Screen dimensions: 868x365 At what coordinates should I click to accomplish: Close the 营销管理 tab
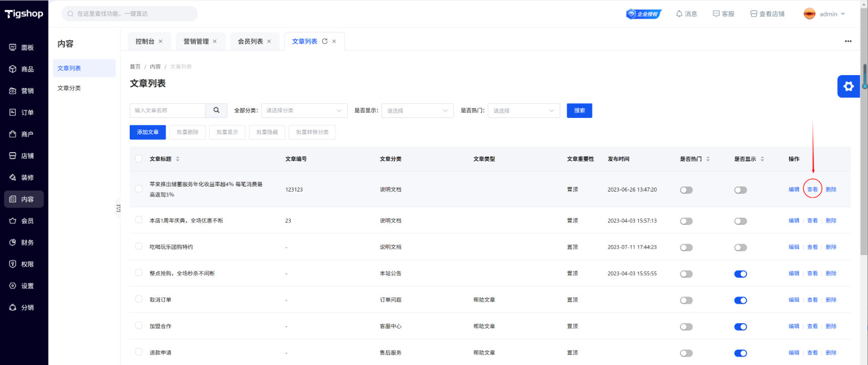[x=214, y=41]
